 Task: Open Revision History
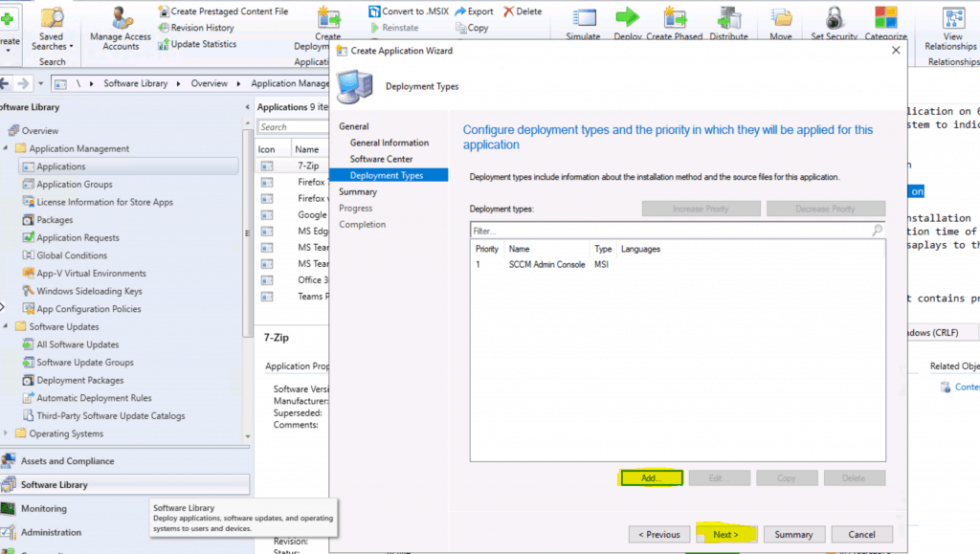coord(196,28)
